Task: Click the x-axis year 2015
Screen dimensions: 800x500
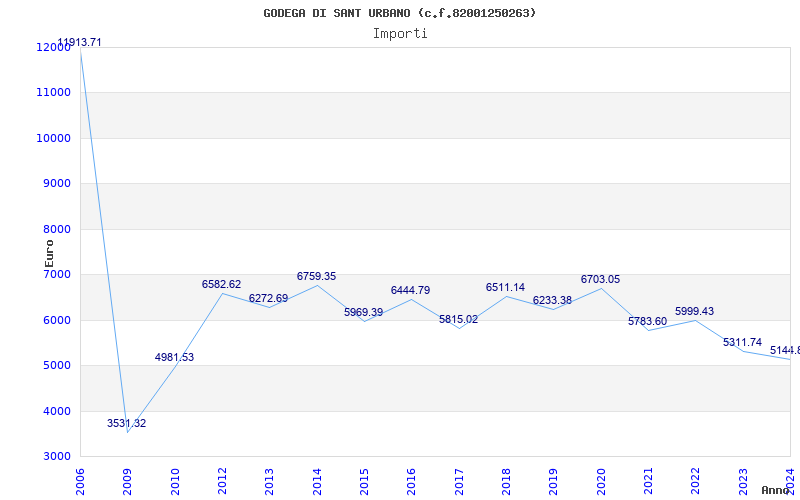Action: click(364, 482)
